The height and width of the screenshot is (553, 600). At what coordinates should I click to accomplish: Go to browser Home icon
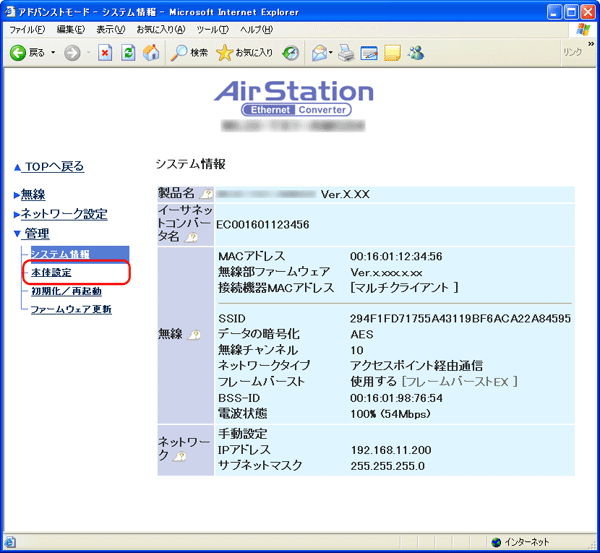(x=151, y=52)
